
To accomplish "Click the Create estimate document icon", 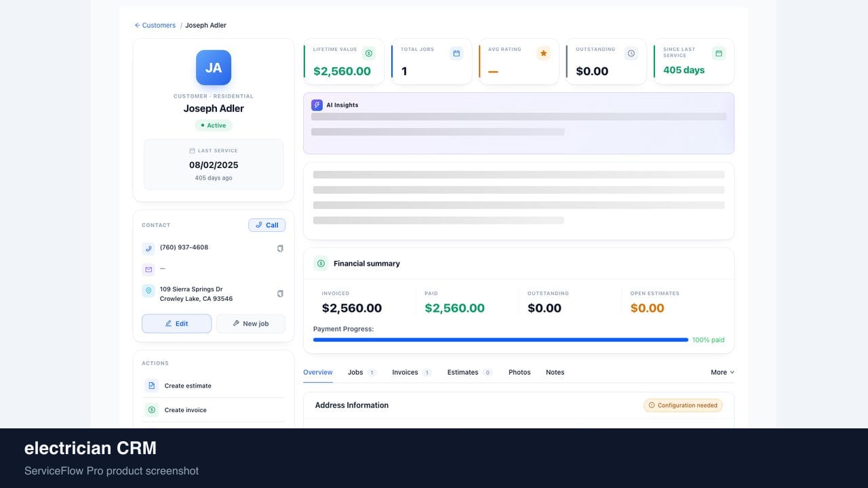I will pyautogui.click(x=151, y=386).
